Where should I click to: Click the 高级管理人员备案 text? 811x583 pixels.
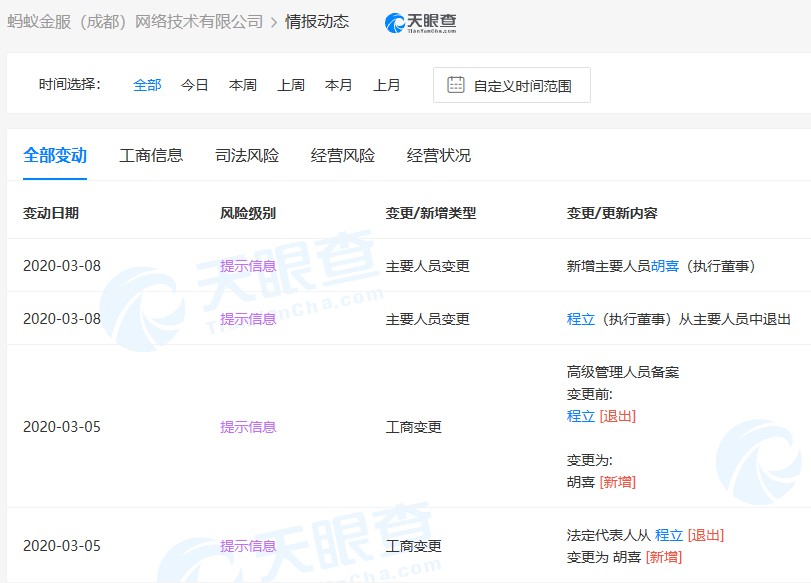[x=623, y=372]
